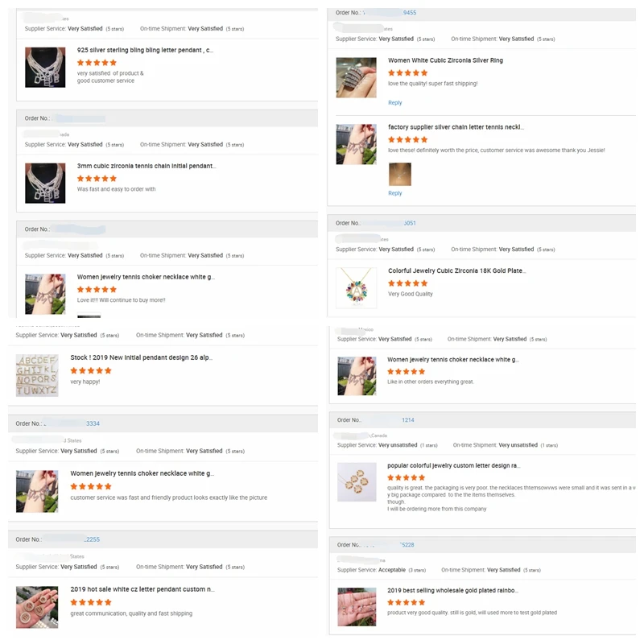Image resolution: width=644 pixels, height=644 pixels.
Task: Open the 3mm cubic zirconia tennis chain title
Action: 147,166
